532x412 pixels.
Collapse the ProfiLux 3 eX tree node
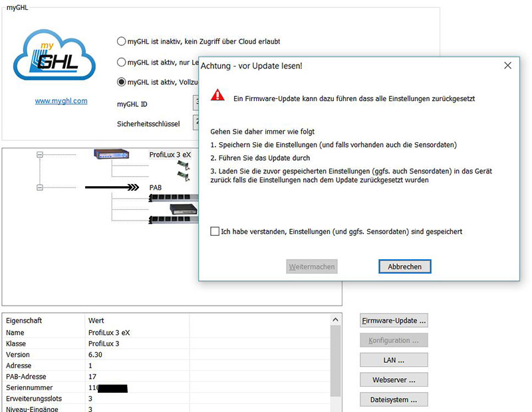39,154
